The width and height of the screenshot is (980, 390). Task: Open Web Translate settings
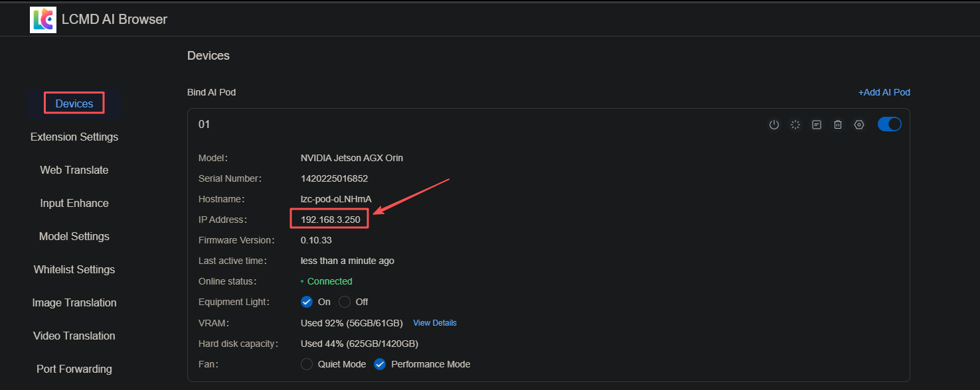point(74,170)
